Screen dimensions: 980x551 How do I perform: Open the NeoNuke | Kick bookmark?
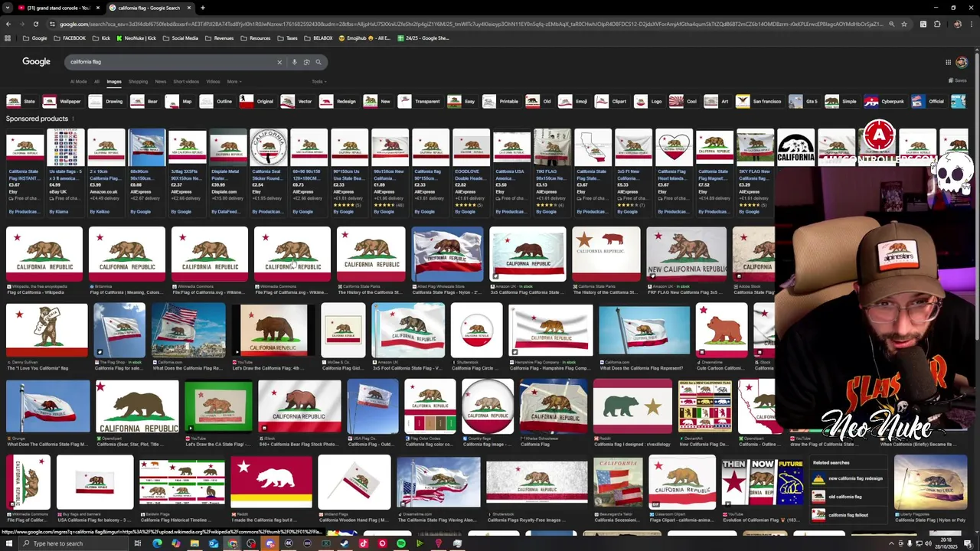click(x=136, y=38)
